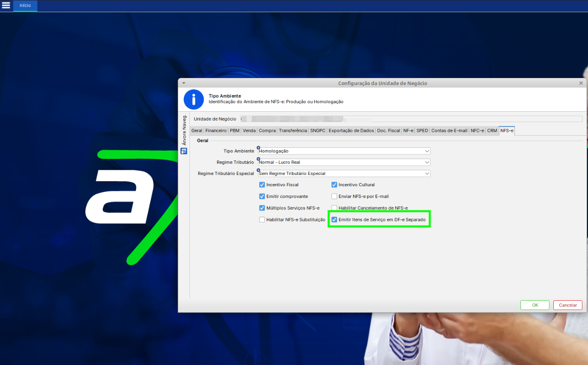Open the Regime Tributário dropdown
This screenshot has height=365, width=588.
pos(426,162)
